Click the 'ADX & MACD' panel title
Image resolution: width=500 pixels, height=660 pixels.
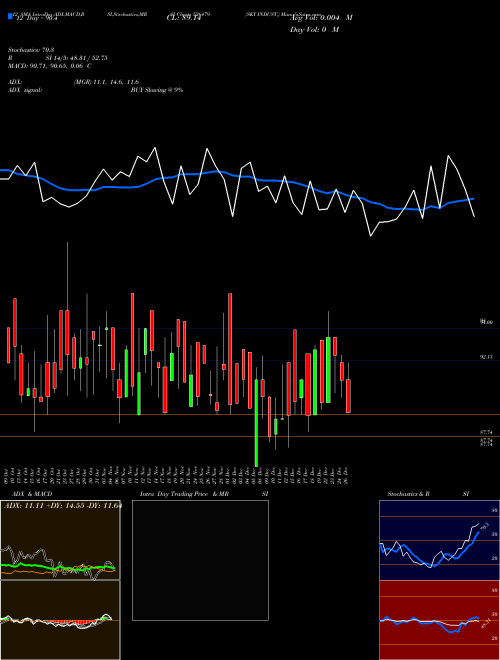click(32, 494)
